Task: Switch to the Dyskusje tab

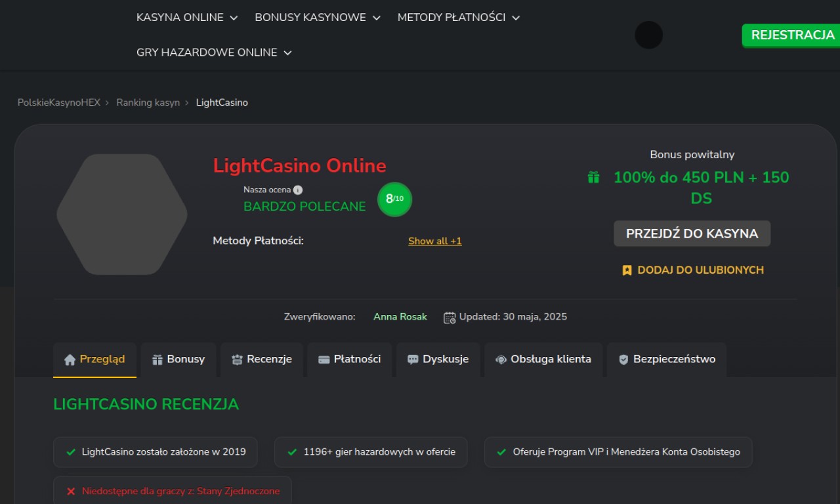Action: click(x=438, y=360)
